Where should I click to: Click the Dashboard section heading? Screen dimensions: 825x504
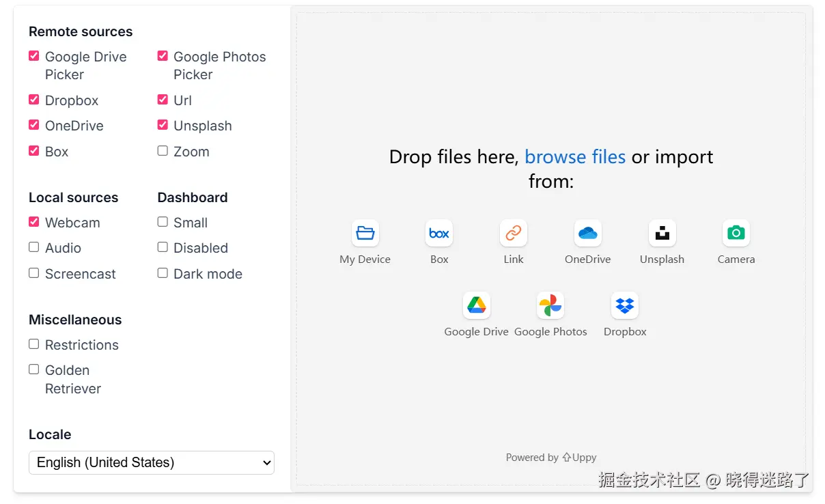click(x=193, y=197)
